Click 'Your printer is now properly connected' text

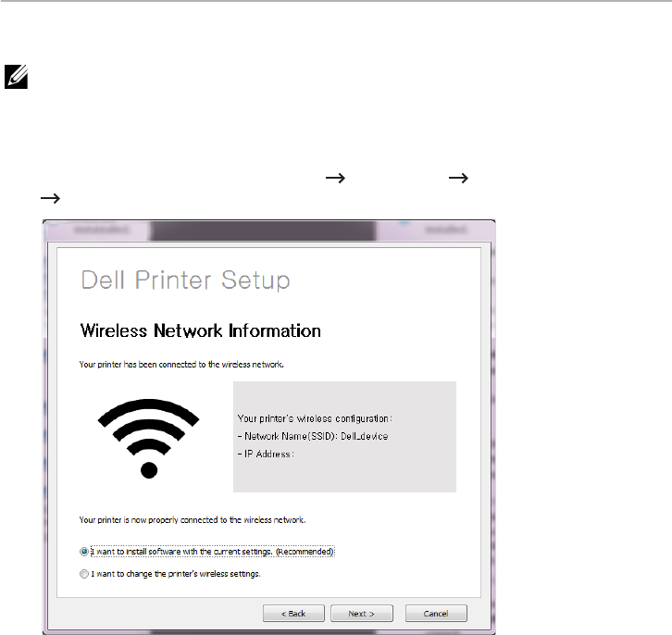coord(193,519)
